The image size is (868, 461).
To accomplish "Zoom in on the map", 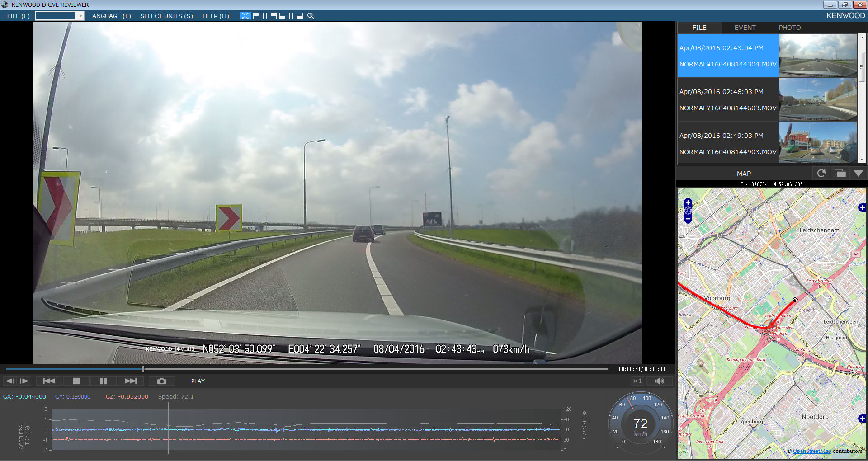I will click(x=688, y=202).
